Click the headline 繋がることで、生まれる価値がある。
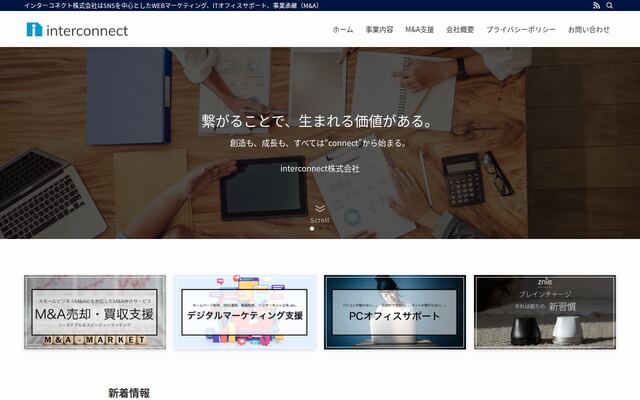Screen dimensions: 640x400 click(x=317, y=121)
